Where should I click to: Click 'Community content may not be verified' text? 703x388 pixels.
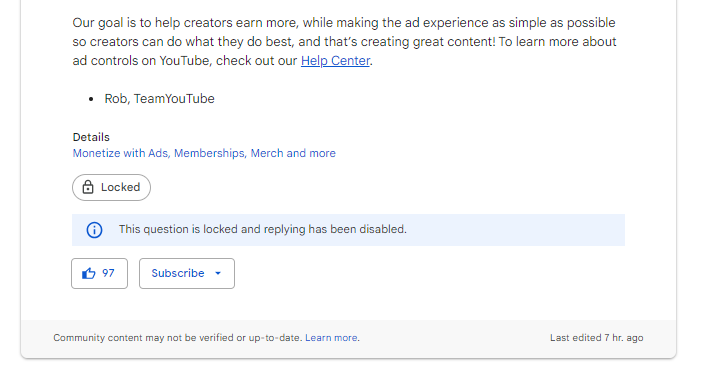[x=178, y=338]
